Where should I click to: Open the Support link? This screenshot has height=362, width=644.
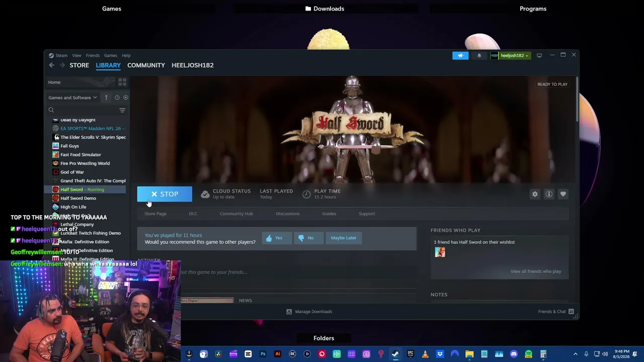pyautogui.click(x=367, y=214)
